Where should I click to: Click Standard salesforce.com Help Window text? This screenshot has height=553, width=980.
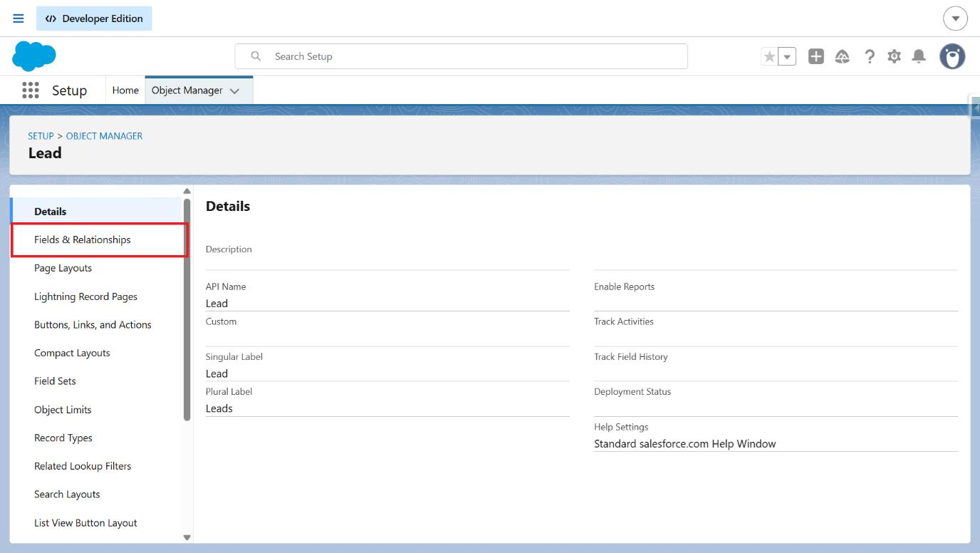point(685,443)
